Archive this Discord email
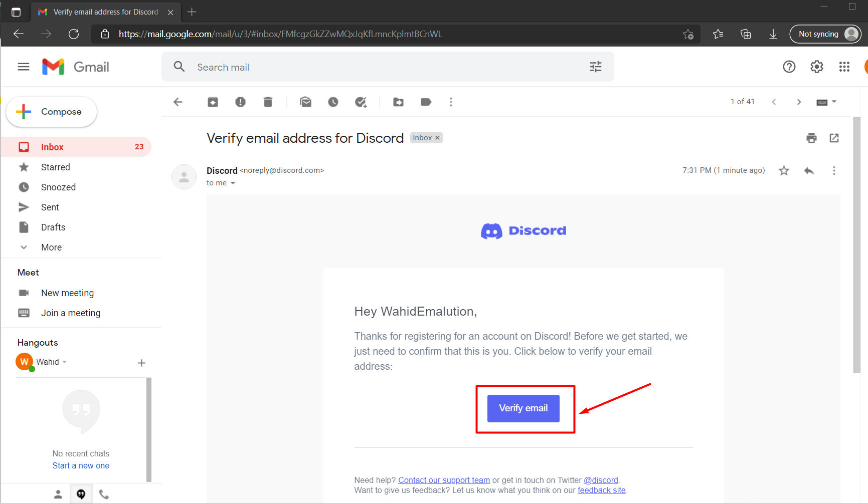This screenshot has width=868, height=504. click(213, 102)
